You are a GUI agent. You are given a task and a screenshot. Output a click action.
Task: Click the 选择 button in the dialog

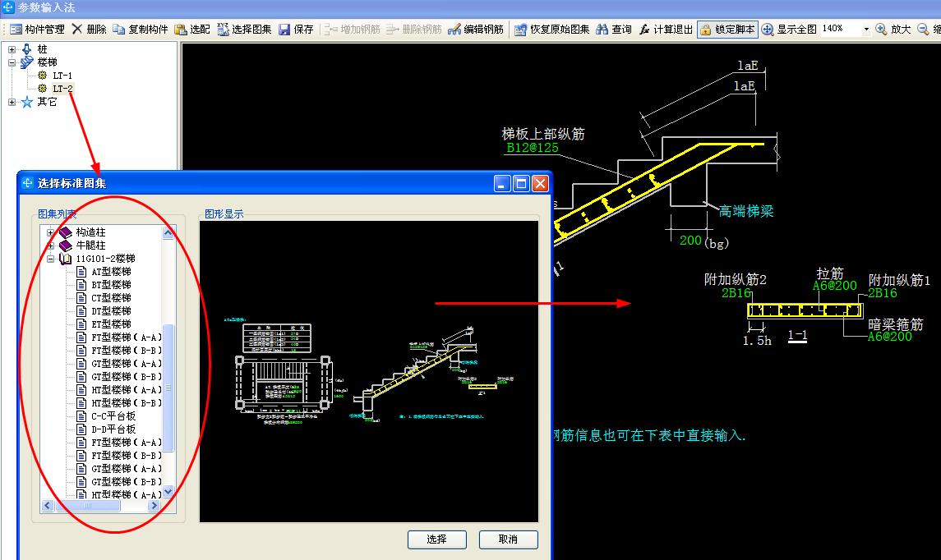click(437, 539)
